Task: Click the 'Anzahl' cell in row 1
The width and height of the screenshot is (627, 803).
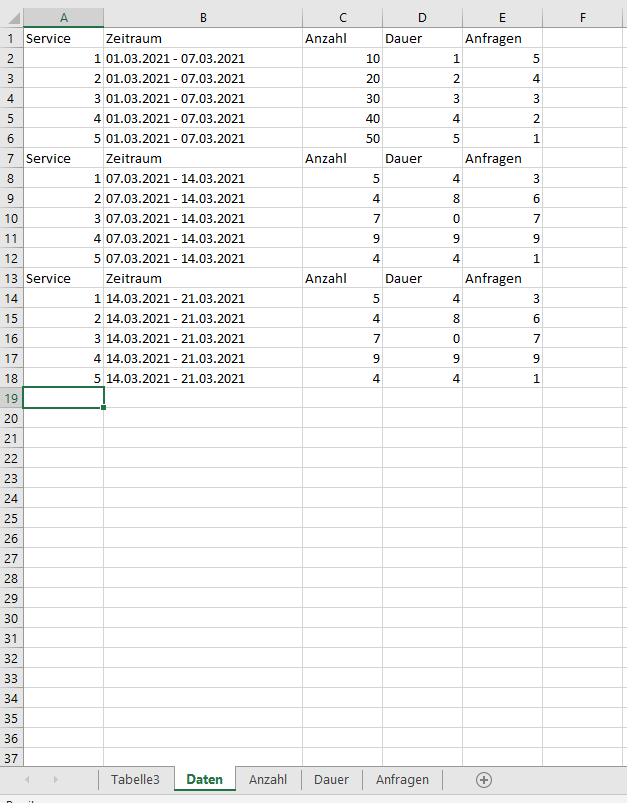Action: pyautogui.click(x=343, y=38)
